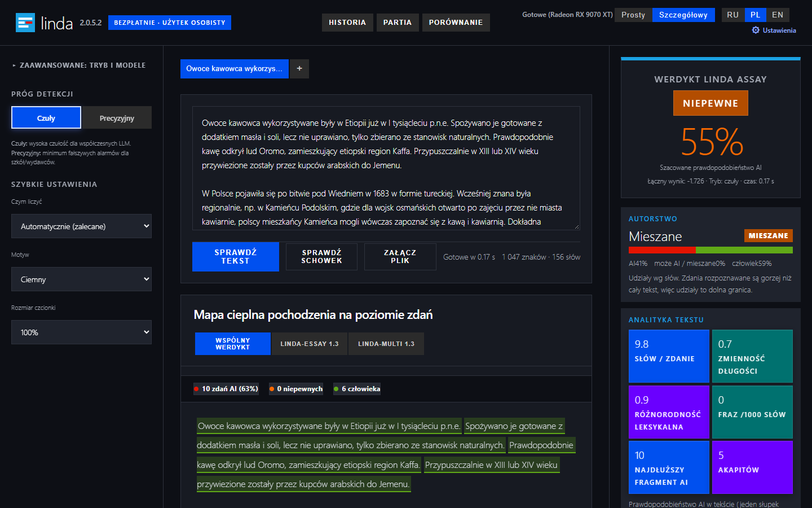
Task: Change interface language to EN
Action: 778,15
